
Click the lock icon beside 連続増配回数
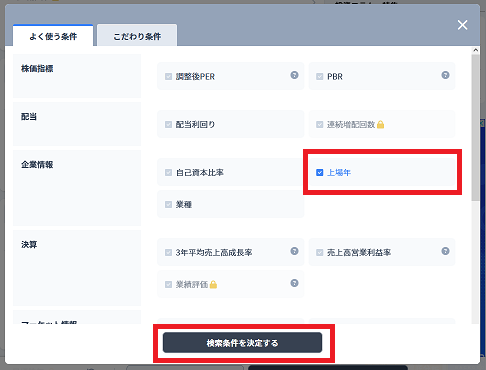point(380,124)
